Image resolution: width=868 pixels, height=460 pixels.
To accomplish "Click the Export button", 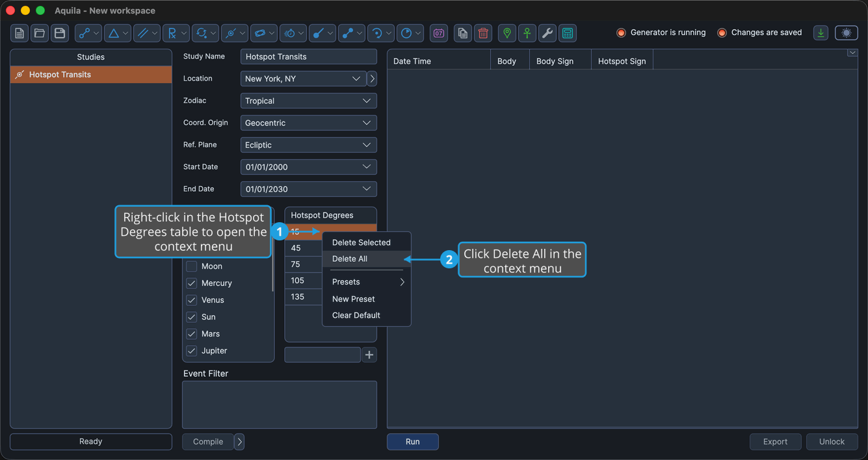I will click(776, 442).
